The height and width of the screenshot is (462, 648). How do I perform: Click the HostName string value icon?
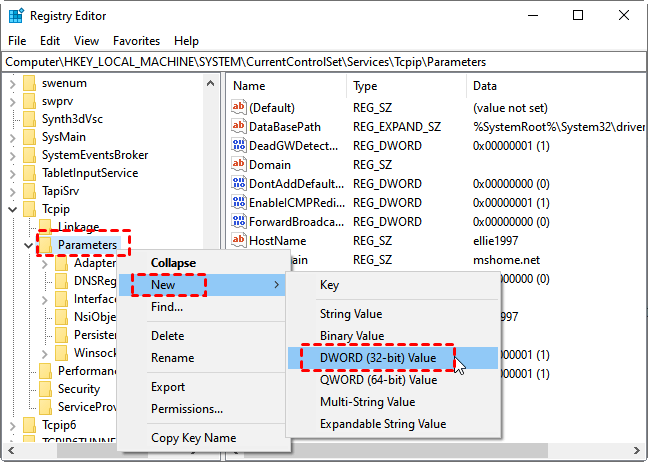(239, 240)
